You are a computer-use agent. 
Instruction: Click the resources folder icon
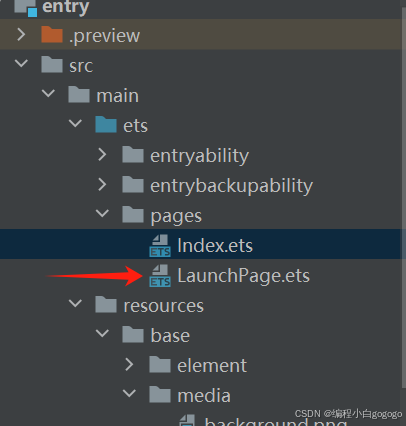coord(106,304)
